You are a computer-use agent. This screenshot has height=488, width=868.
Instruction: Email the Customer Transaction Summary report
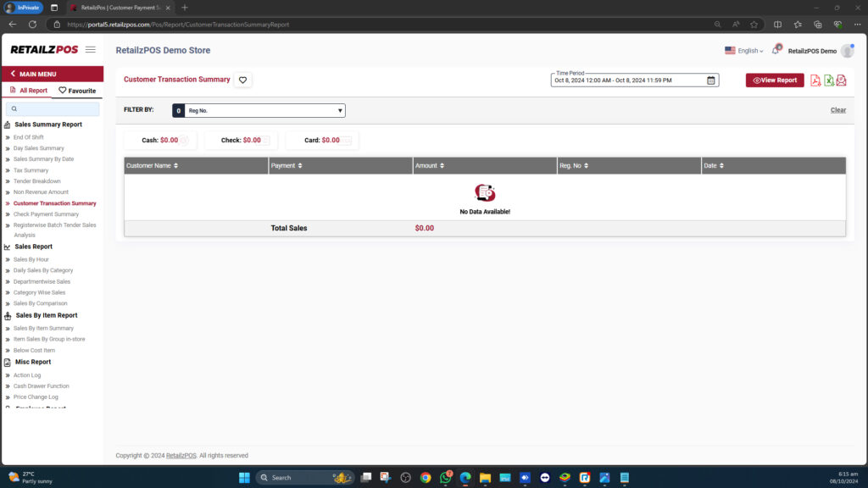[x=841, y=80]
